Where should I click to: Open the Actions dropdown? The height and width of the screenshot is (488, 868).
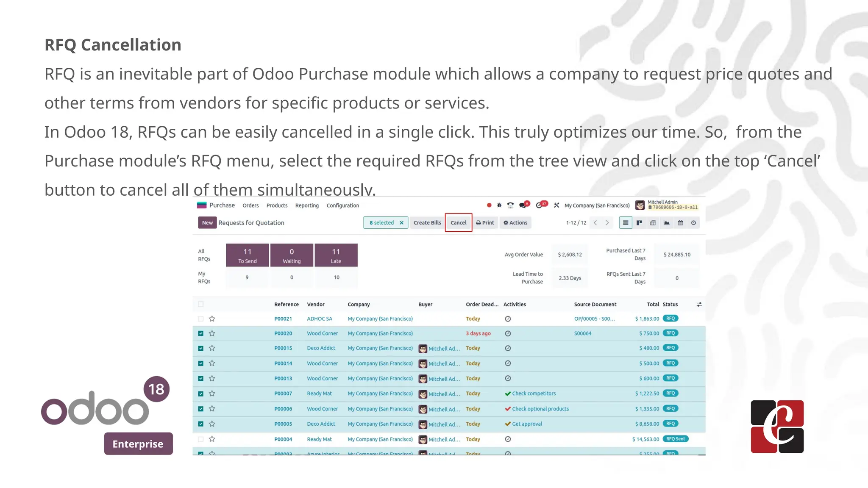[x=515, y=223]
